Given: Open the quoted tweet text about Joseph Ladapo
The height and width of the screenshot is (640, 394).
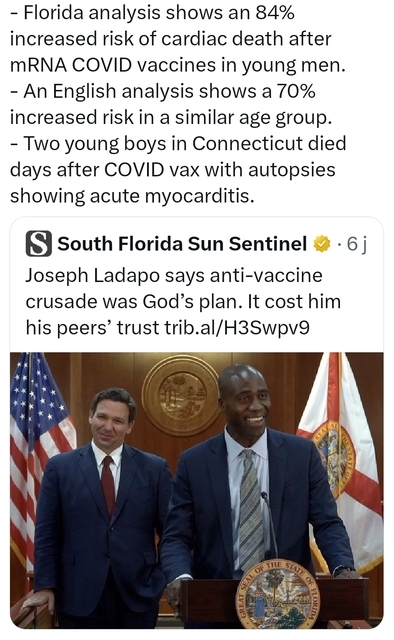Looking at the screenshot, I should point(183,302).
